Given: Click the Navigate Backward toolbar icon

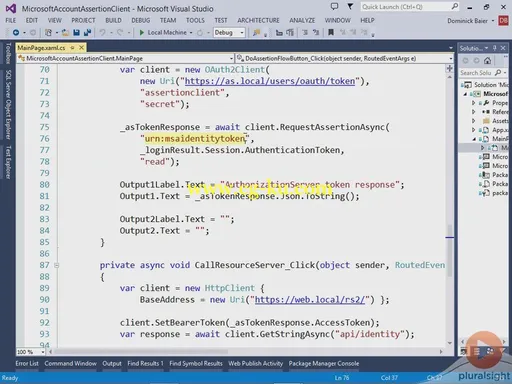Looking at the screenshot, I should pos(16,33).
